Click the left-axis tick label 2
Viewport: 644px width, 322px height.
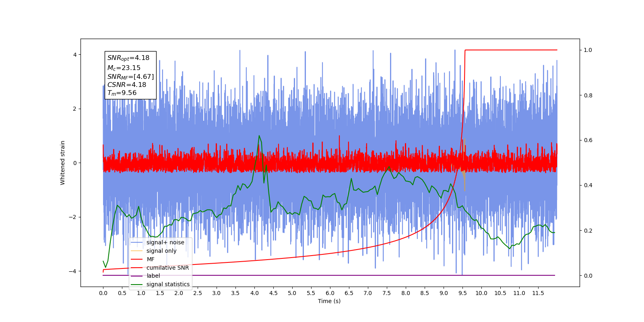pos(75,109)
